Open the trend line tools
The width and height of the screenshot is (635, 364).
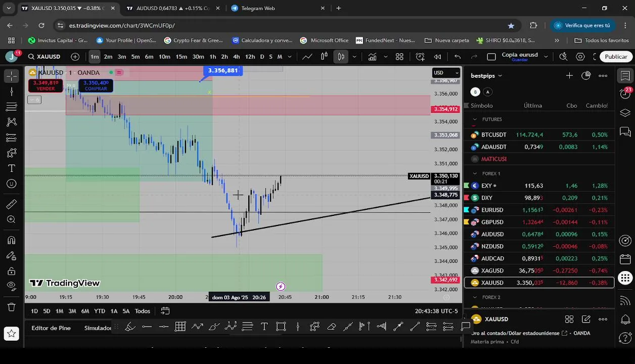coord(12,92)
